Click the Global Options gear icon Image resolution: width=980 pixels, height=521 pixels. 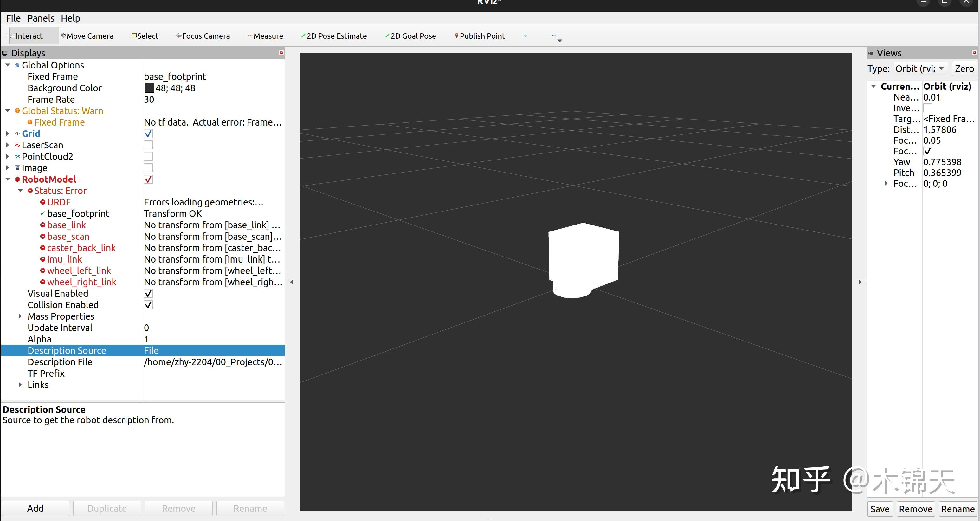click(17, 65)
